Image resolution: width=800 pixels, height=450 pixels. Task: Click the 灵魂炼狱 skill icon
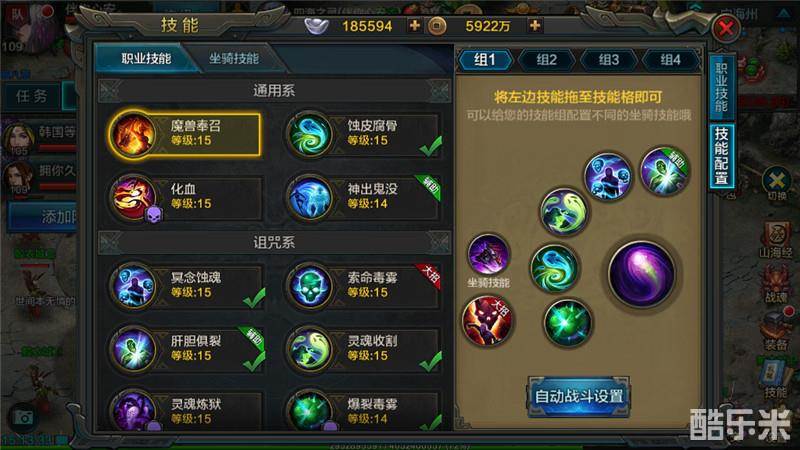(x=133, y=411)
